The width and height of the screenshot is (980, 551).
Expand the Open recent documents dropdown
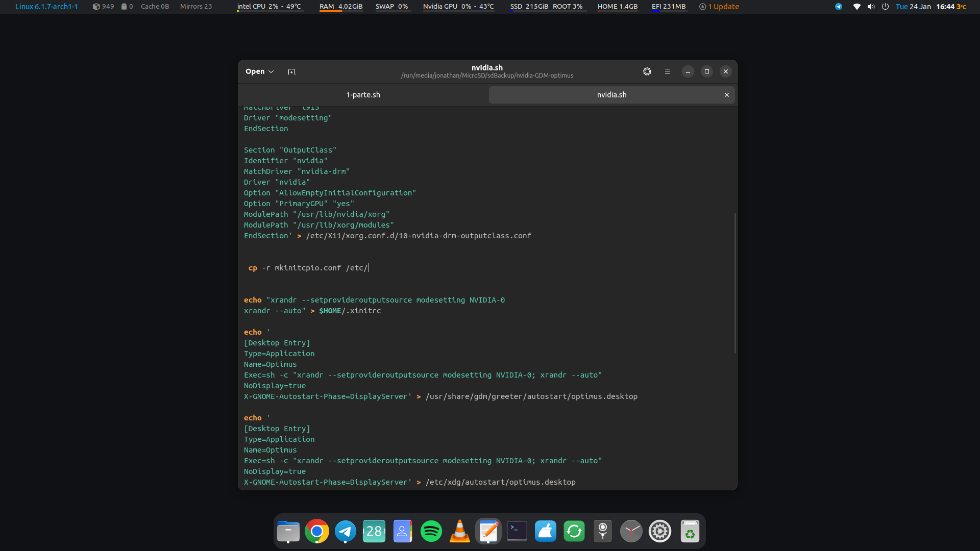coord(259,71)
